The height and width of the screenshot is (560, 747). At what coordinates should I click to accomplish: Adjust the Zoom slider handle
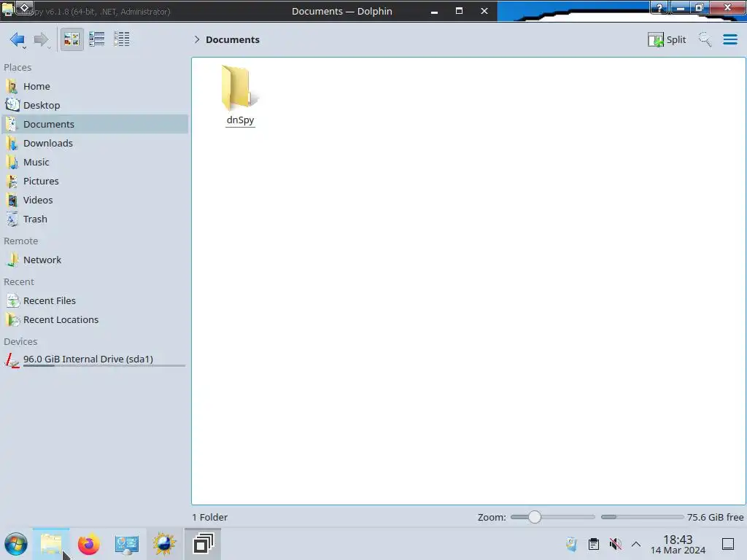click(x=535, y=517)
